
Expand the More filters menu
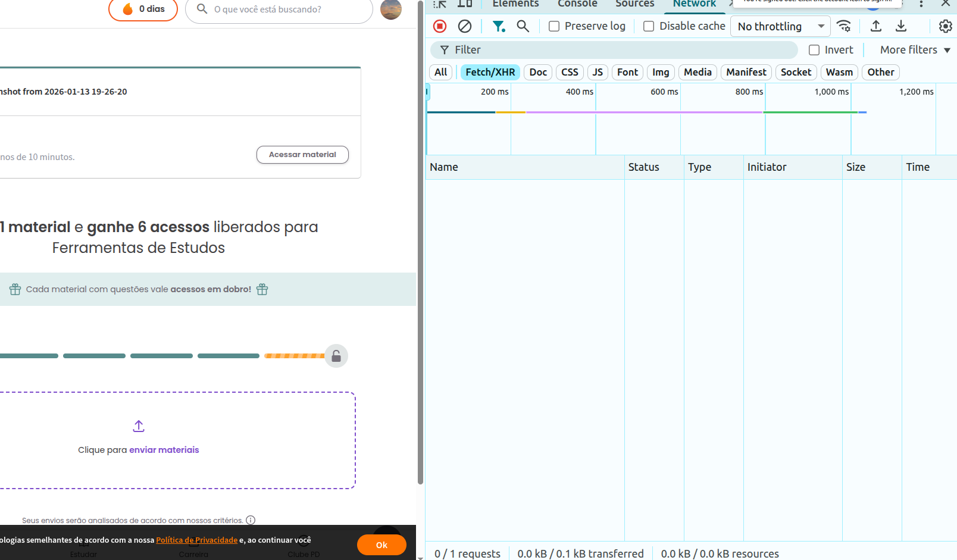pyautogui.click(x=915, y=50)
